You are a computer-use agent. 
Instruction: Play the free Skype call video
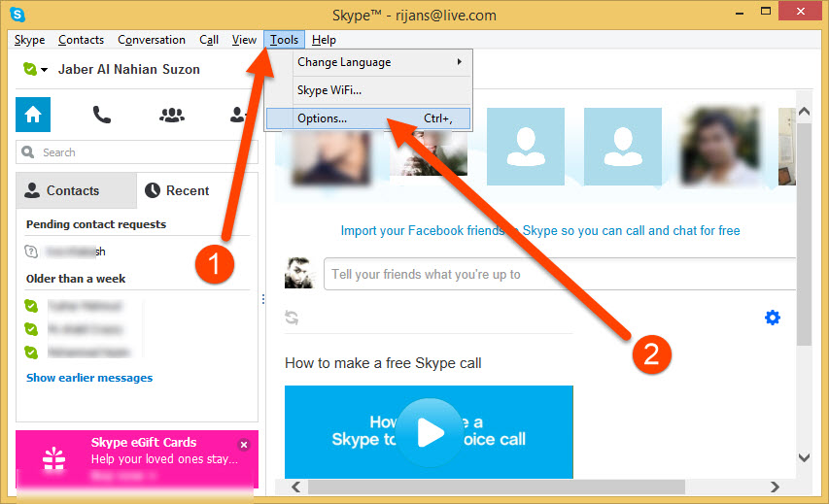coord(429,432)
